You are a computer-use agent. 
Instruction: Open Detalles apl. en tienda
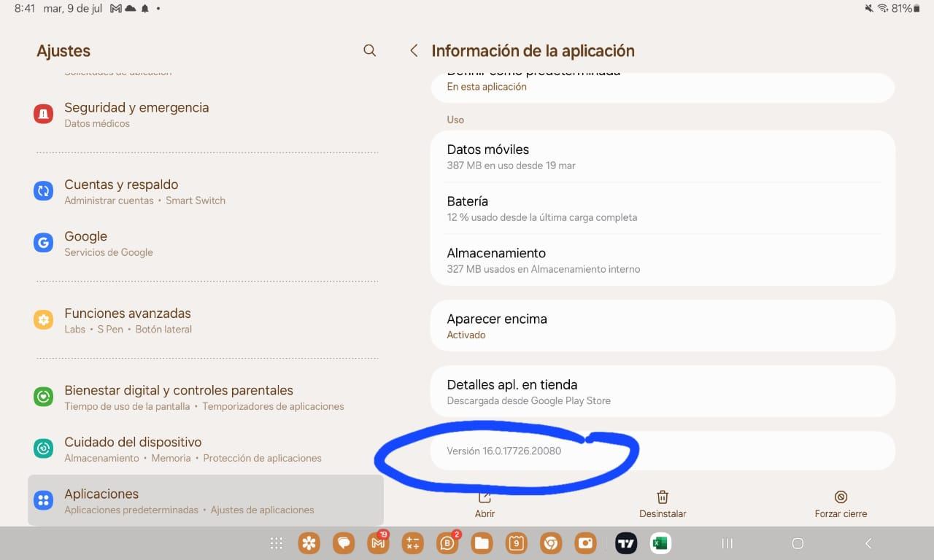663,391
